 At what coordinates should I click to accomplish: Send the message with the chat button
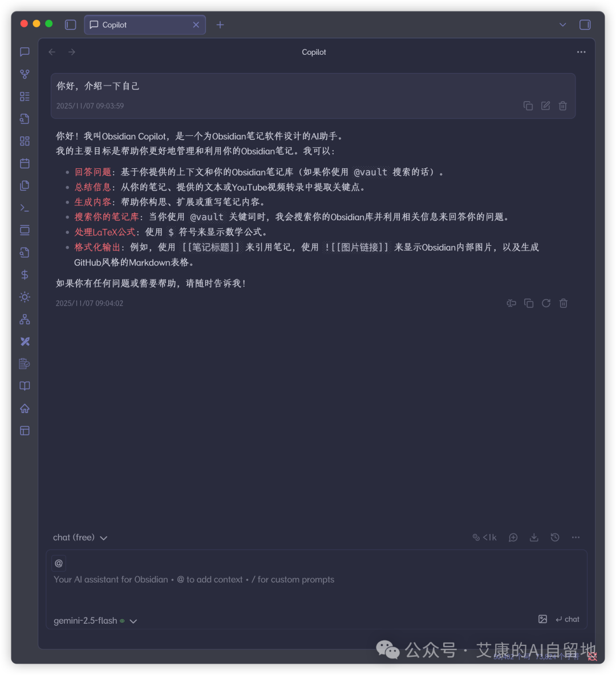[x=568, y=620]
